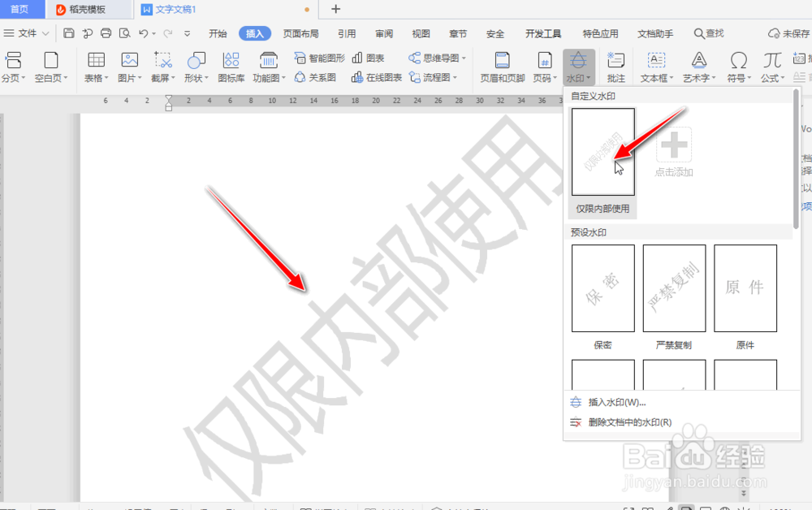This screenshot has width=812, height=510.
Task: Insert a 文本框 text box
Action: point(657,67)
